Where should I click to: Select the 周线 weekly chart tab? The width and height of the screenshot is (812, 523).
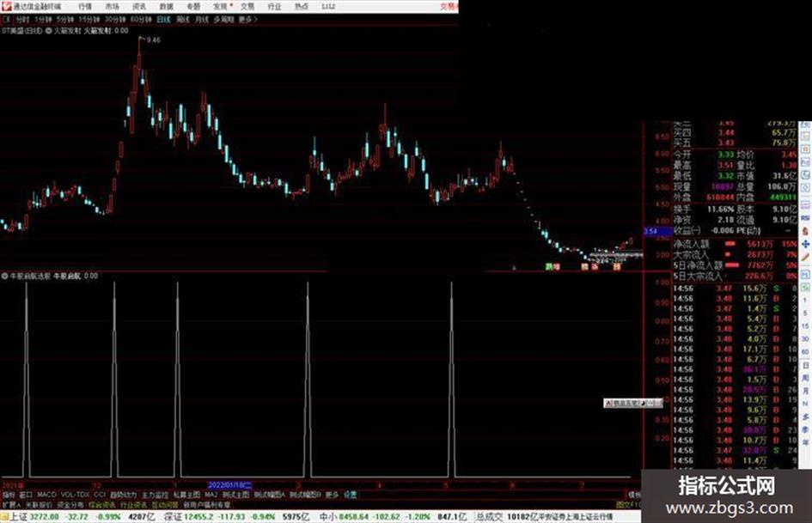pyautogui.click(x=183, y=19)
